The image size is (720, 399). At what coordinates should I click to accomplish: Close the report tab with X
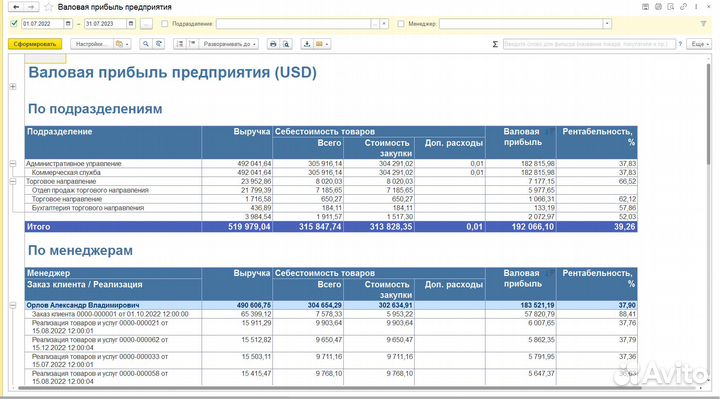click(708, 7)
